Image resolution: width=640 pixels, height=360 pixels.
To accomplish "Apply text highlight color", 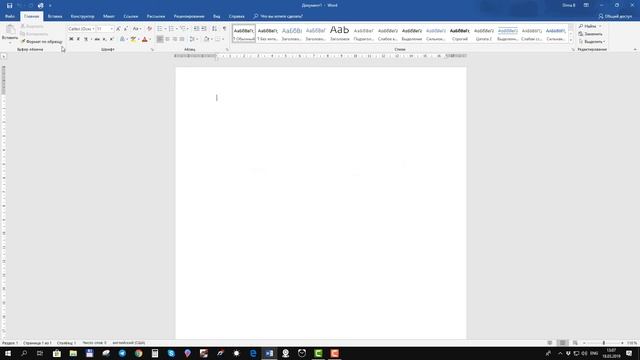I will 133,39.
